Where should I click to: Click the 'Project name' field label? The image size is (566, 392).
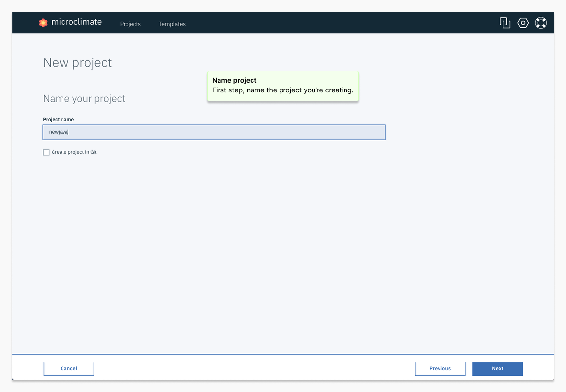[x=59, y=120]
